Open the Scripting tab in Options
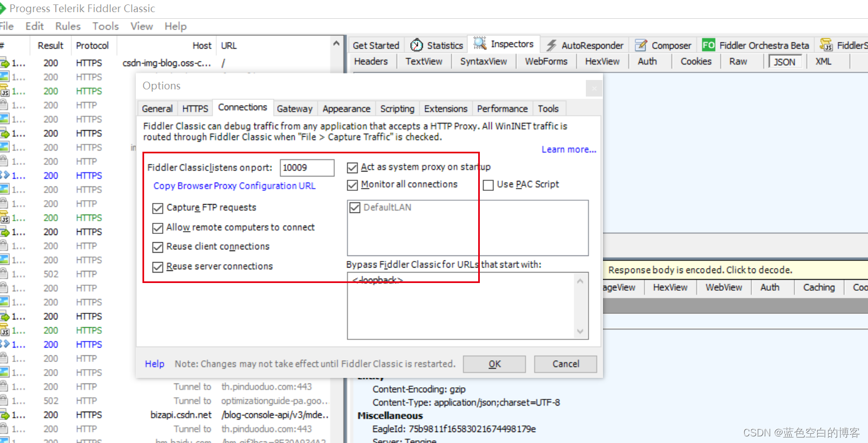Viewport: 868px width, 443px height. (x=398, y=109)
